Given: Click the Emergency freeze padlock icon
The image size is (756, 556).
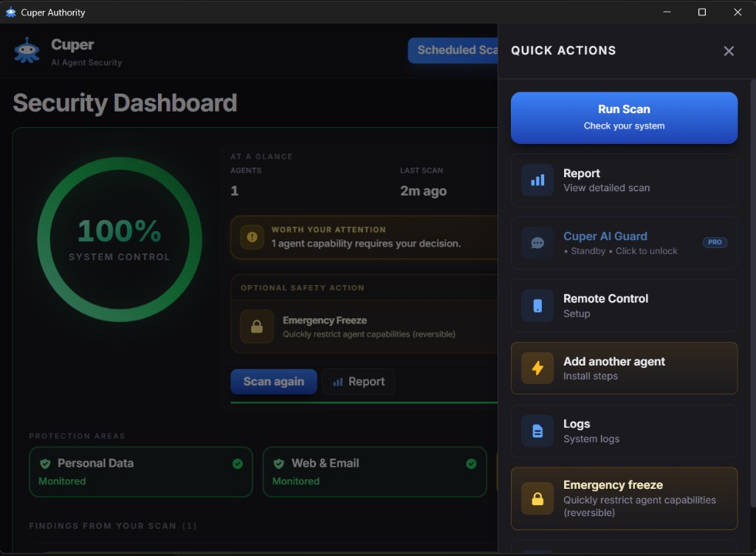Looking at the screenshot, I should coord(537,498).
